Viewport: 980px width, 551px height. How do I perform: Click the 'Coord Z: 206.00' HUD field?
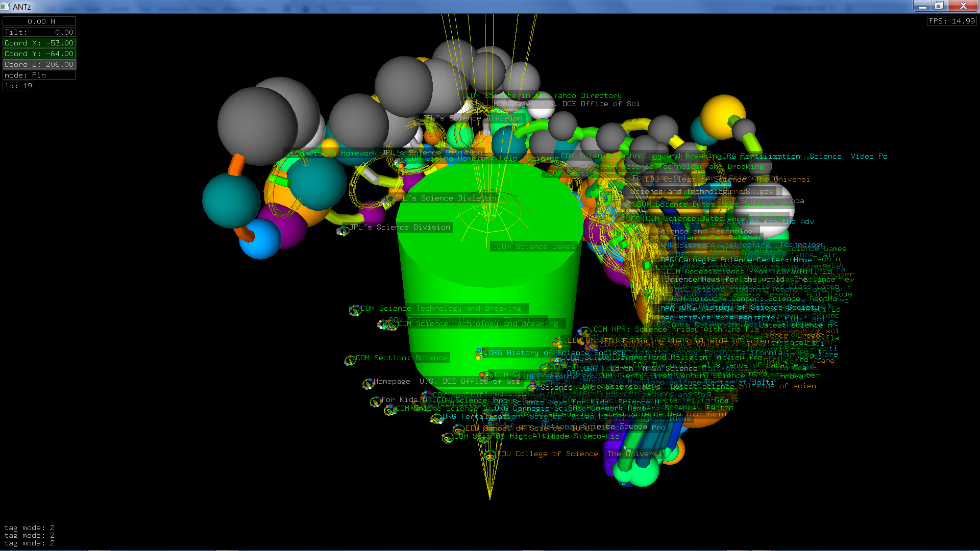(x=39, y=64)
